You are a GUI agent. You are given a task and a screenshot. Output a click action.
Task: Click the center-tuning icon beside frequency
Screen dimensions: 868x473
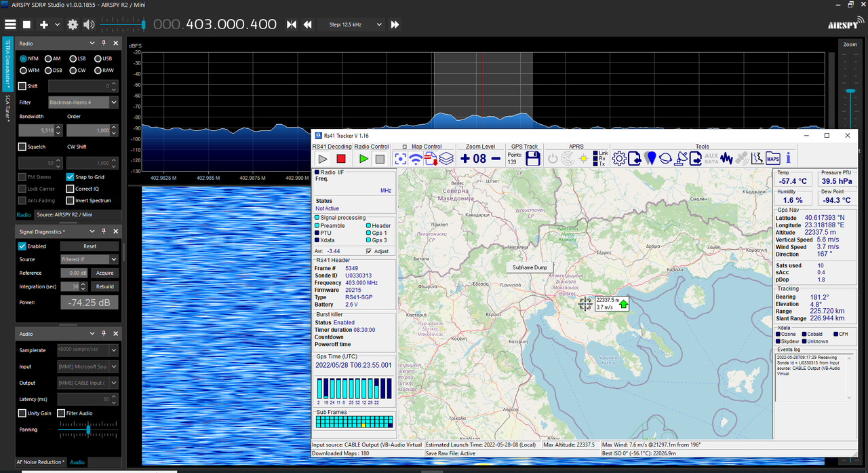292,24
